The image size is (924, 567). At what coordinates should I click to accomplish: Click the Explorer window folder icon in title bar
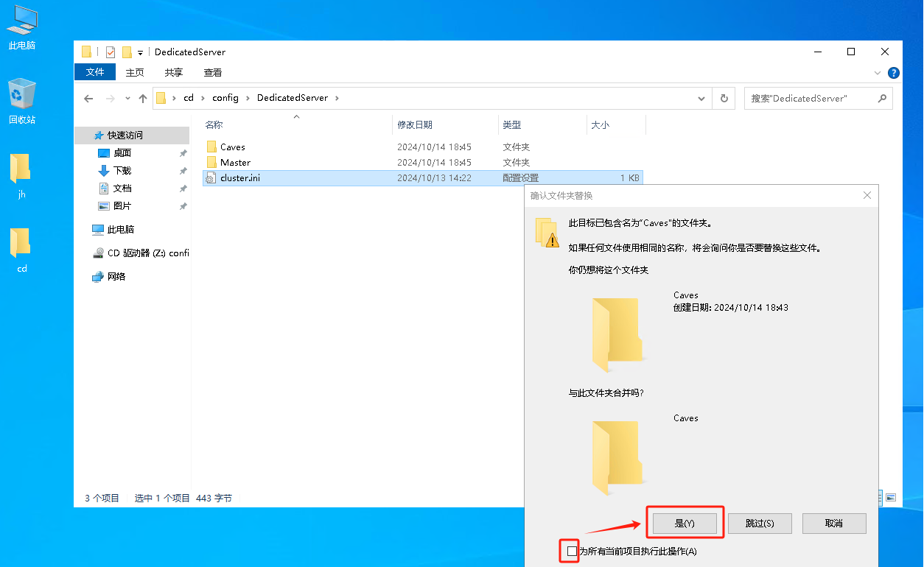click(x=87, y=52)
